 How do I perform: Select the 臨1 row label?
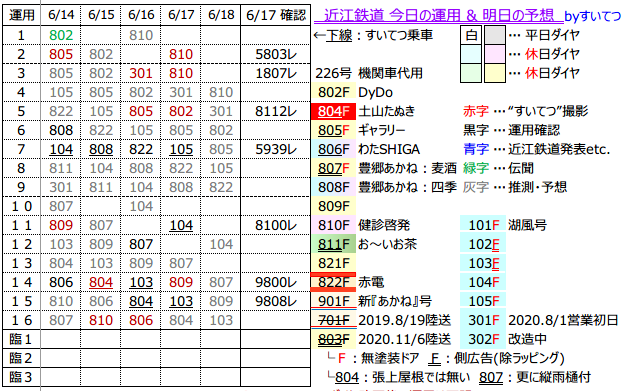(x=22, y=339)
